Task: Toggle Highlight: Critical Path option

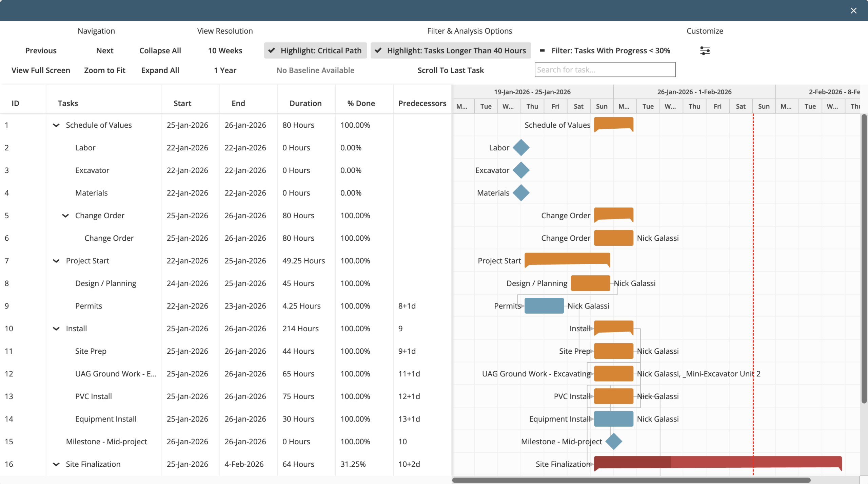Action: tap(315, 51)
